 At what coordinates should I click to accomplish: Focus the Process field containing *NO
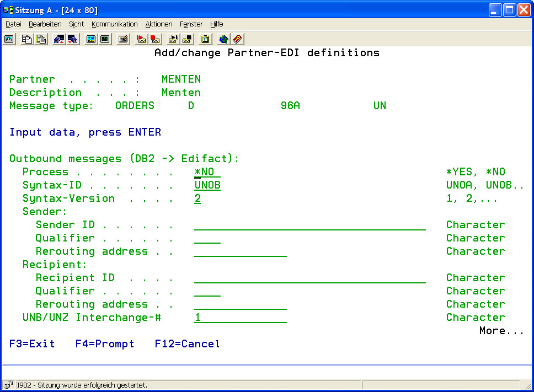(x=207, y=172)
